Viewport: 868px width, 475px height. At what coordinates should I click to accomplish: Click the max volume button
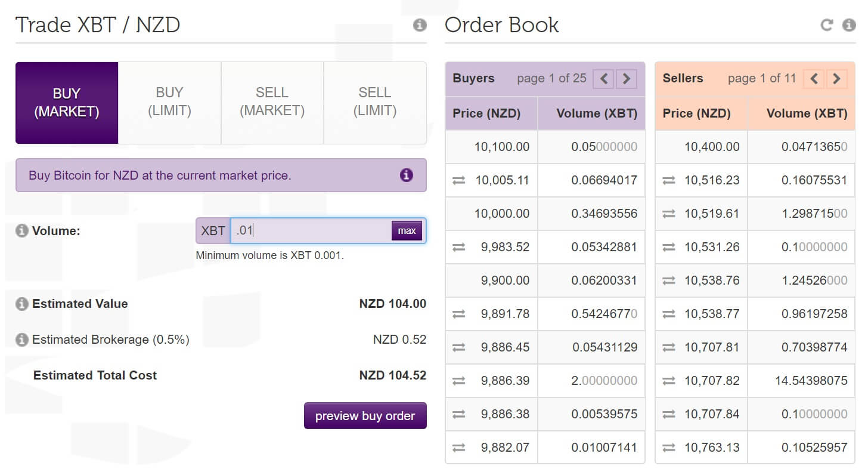point(407,230)
